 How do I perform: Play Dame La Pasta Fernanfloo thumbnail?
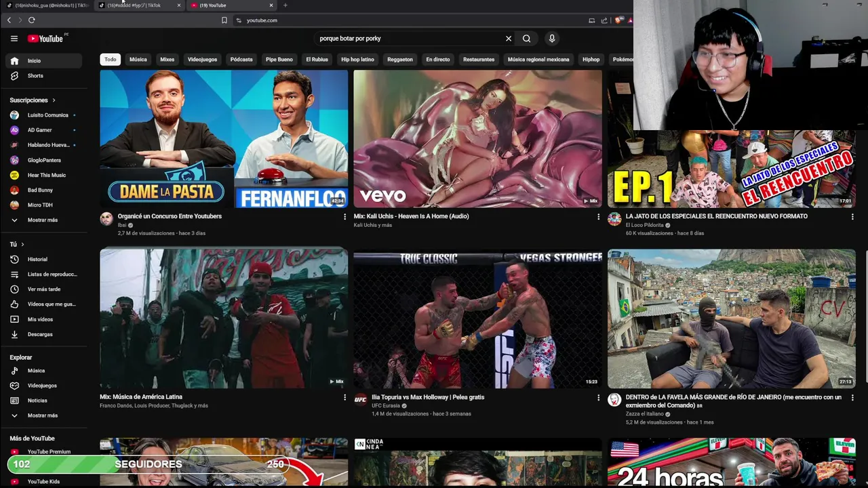tap(224, 139)
